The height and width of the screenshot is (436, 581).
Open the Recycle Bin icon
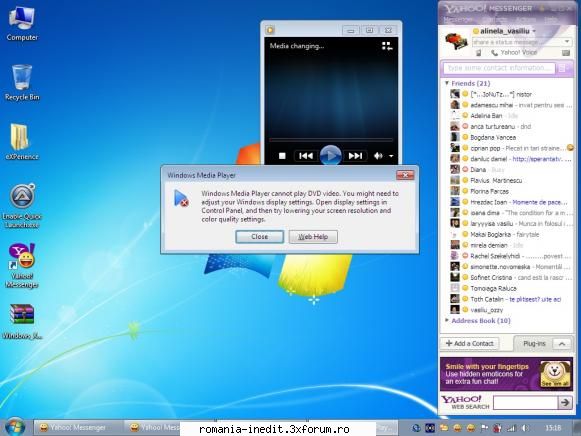[x=22, y=82]
